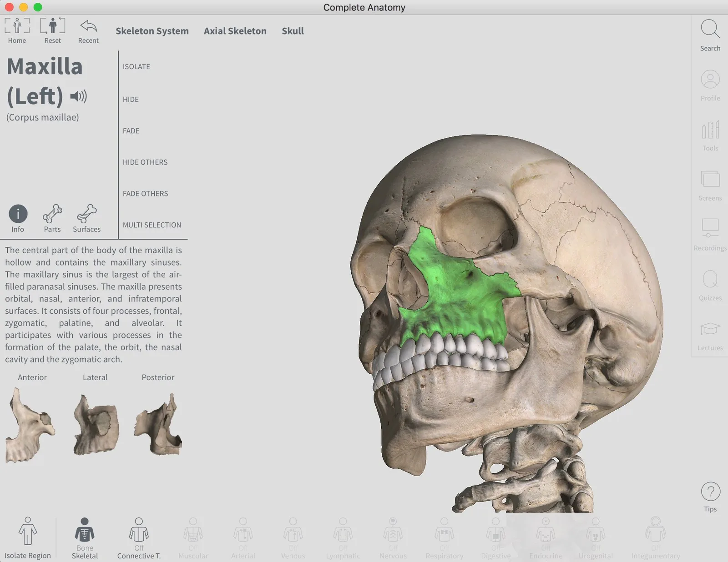The image size is (728, 562).
Task: Click the ISOLATE option
Action: tap(136, 66)
